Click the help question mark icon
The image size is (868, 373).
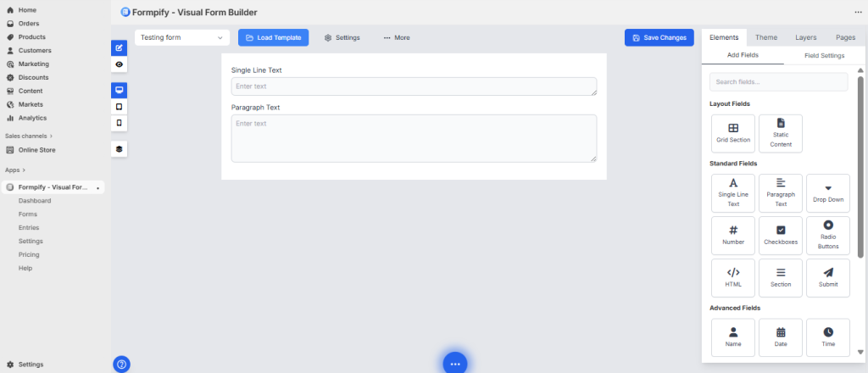[x=121, y=365]
